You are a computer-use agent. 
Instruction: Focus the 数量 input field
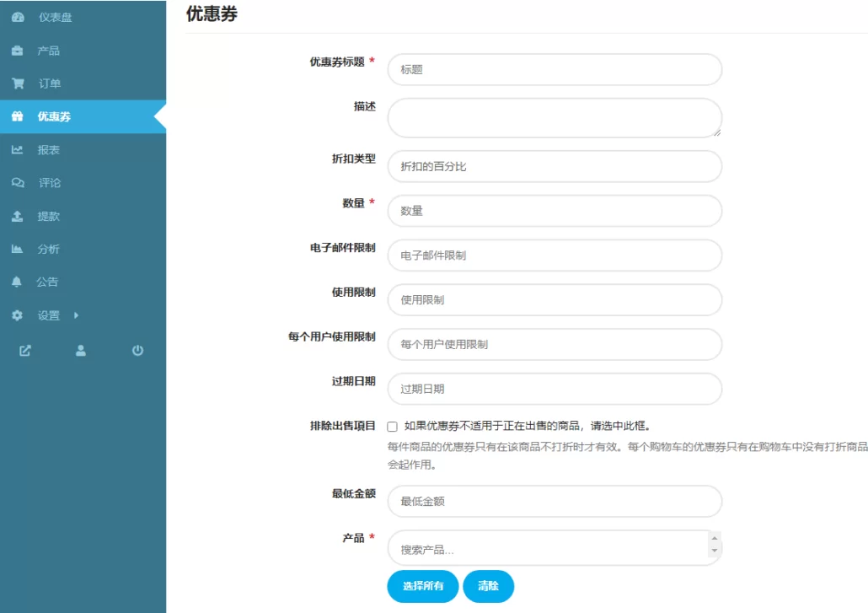point(555,211)
